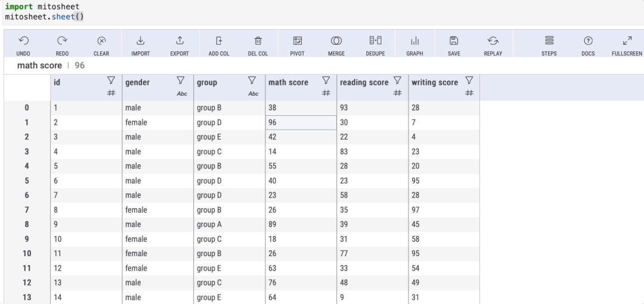Click the group column Abc type icon
The width and height of the screenshot is (644, 304).
[253, 93]
